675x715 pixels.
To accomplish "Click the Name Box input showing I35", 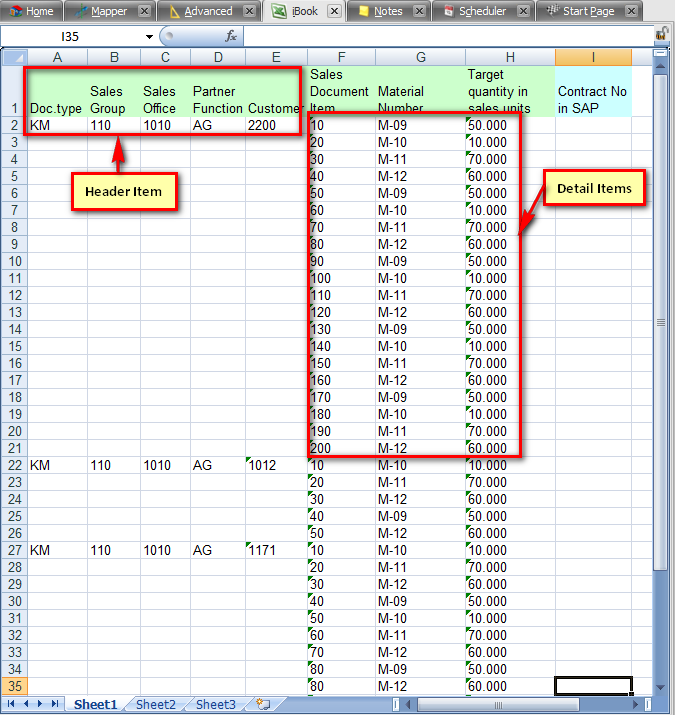I will tap(75, 36).
